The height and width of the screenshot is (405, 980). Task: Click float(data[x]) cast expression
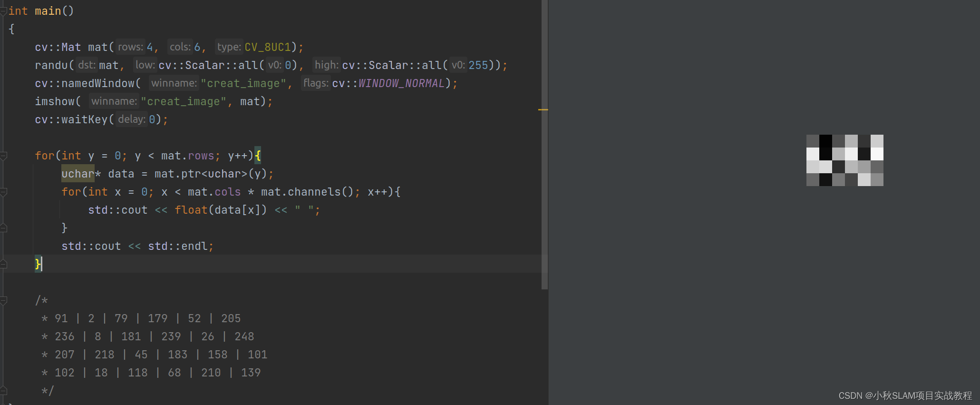(x=221, y=210)
